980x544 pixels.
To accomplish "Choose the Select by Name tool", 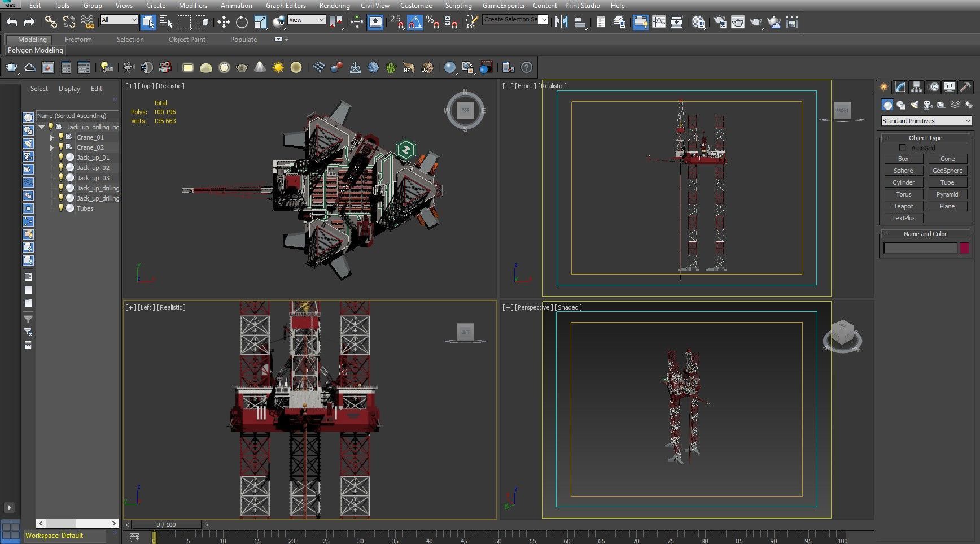I will click(166, 22).
